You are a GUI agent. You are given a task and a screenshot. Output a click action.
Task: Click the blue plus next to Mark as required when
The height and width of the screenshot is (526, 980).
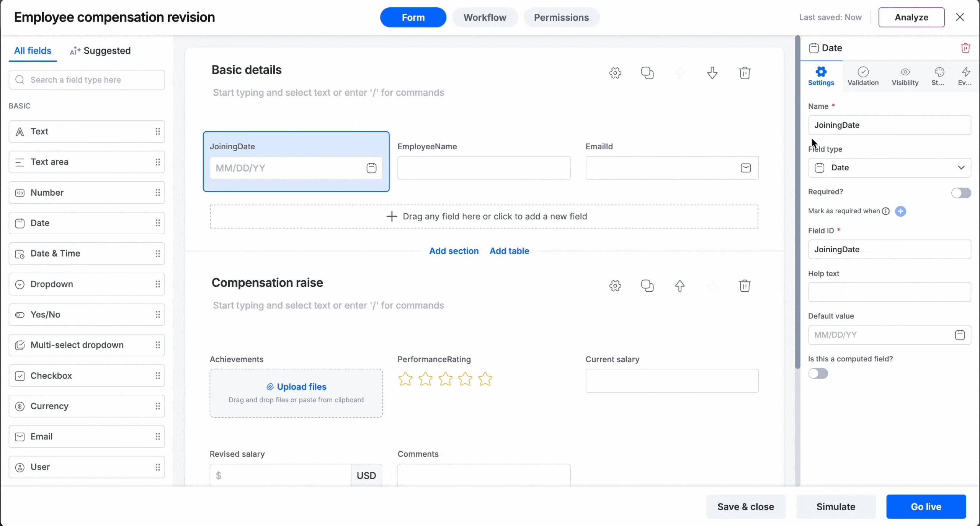tap(900, 211)
